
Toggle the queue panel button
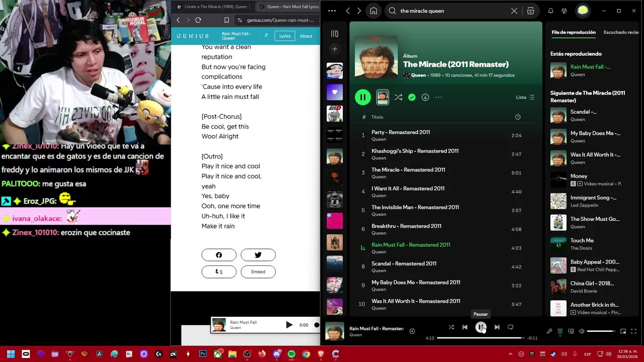point(560,331)
